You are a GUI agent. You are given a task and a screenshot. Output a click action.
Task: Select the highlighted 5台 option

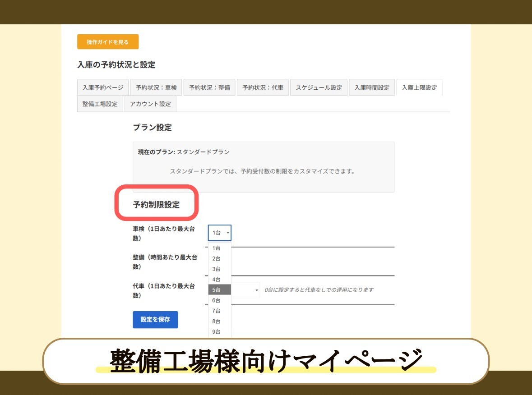pos(219,289)
